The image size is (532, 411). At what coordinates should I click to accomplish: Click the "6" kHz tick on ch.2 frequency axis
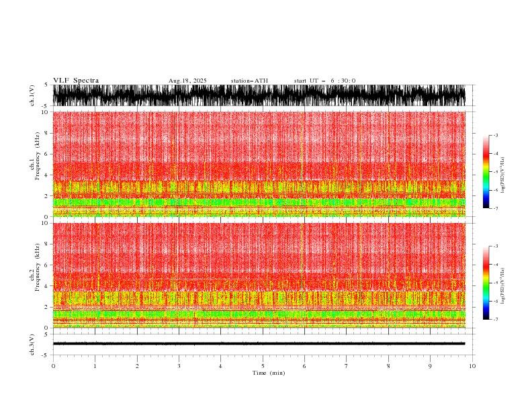tap(46, 265)
